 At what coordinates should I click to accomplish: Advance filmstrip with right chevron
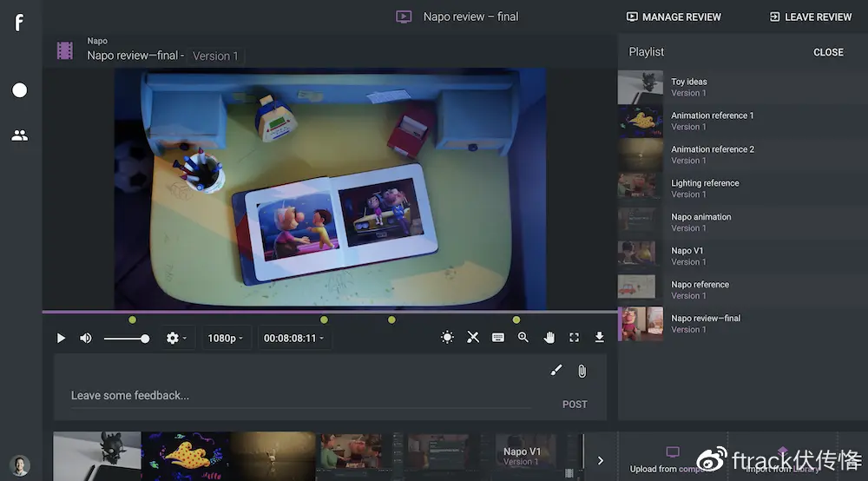click(601, 460)
